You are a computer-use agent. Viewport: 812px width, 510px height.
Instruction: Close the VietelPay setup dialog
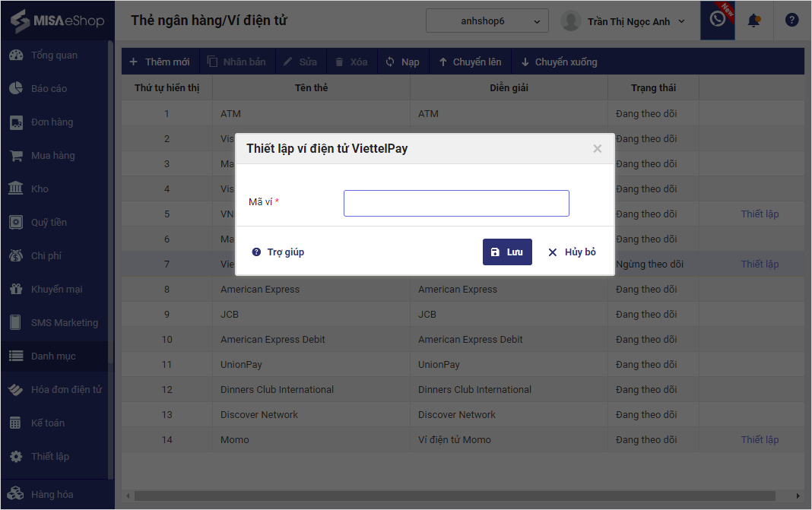tap(598, 149)
